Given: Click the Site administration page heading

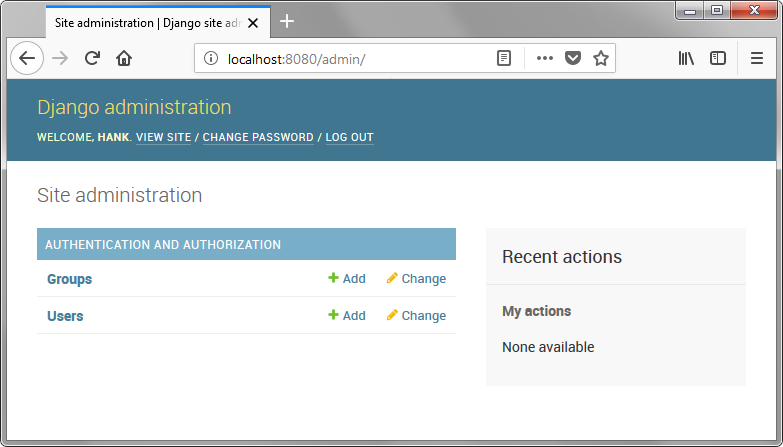Looking at the screenshot, I should (119, 195).
